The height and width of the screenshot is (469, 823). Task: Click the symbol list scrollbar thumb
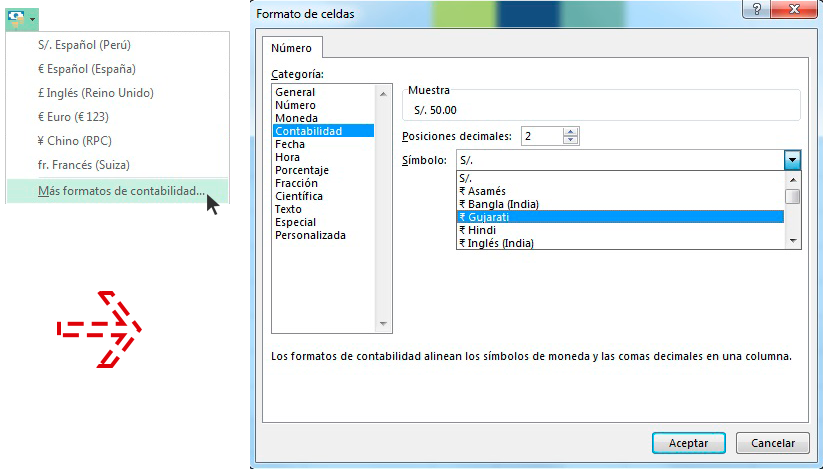click(x=793, y=197)
